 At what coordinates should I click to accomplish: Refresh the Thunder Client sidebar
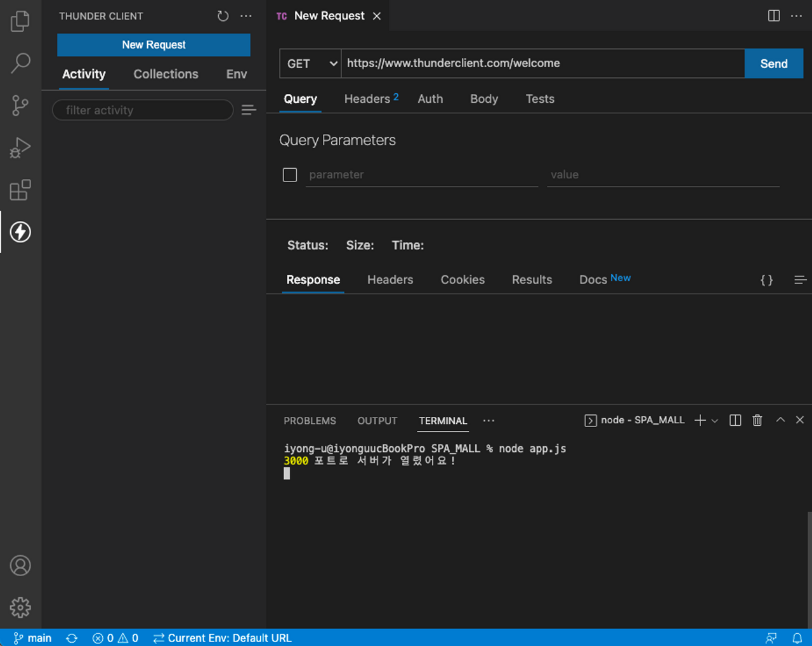point(223,16)
